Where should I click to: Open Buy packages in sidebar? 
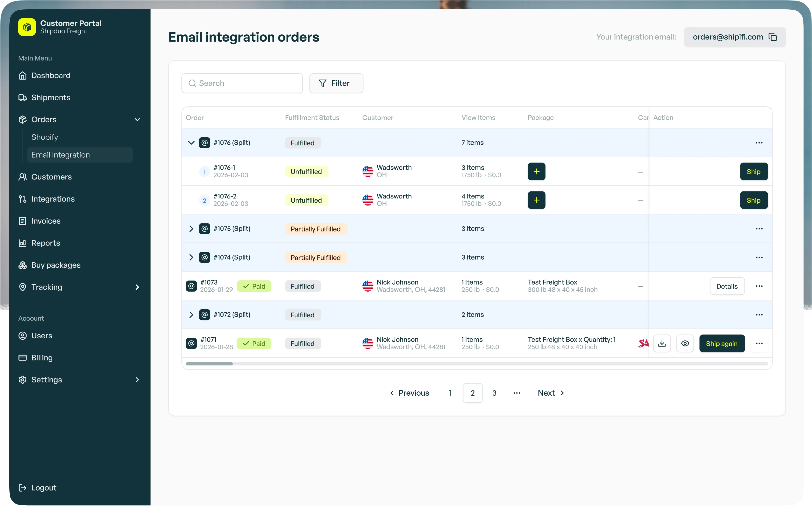coord(56,265)
